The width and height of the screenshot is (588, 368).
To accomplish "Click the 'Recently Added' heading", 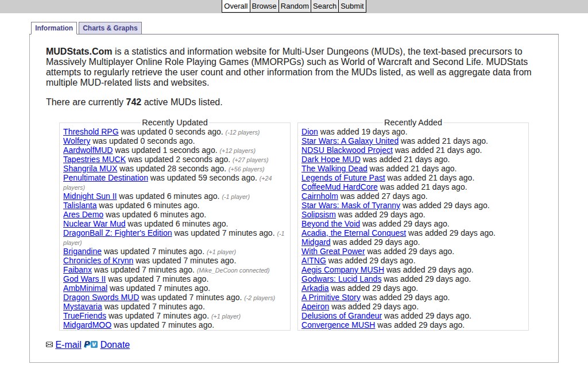I will pyautogui.click(x=413, y=123).
